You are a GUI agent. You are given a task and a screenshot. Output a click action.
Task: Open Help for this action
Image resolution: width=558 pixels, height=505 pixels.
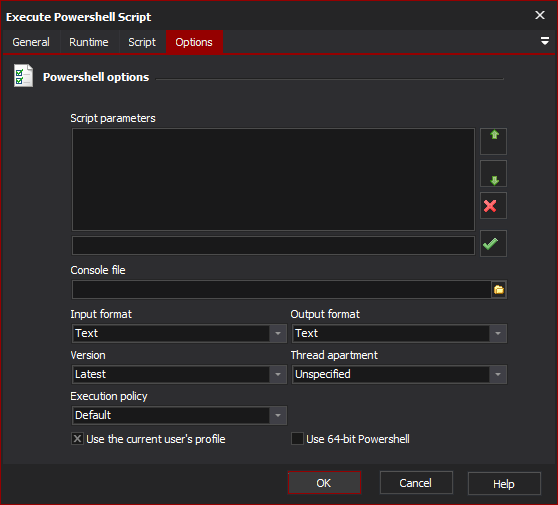(x=504, y=484)
